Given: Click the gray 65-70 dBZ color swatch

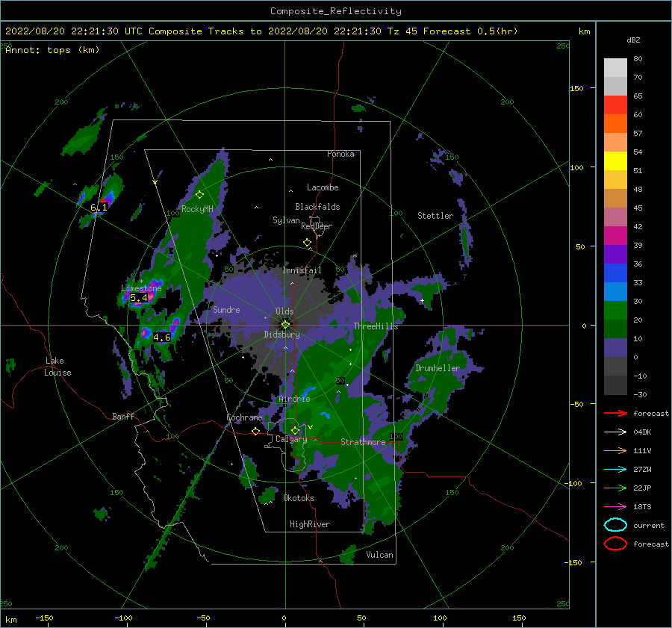Looking at the screenshot, I should click(615, 86).
